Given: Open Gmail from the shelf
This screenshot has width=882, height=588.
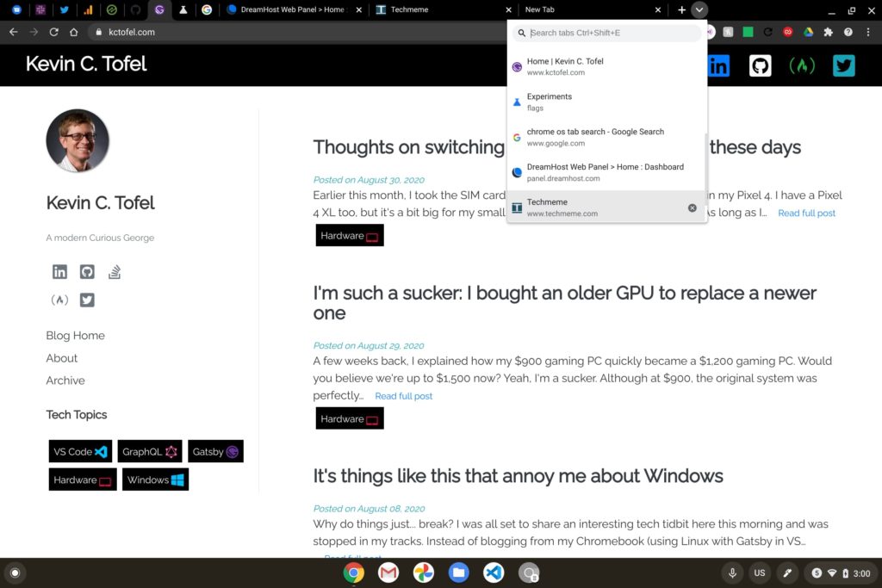Looking at the screenshot, I should tap(388, 573).
